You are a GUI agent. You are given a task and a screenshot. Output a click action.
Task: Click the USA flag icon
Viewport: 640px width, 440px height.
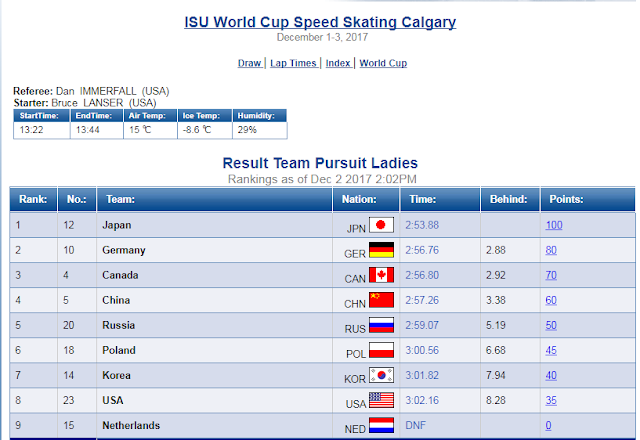(x=381, y=400)
